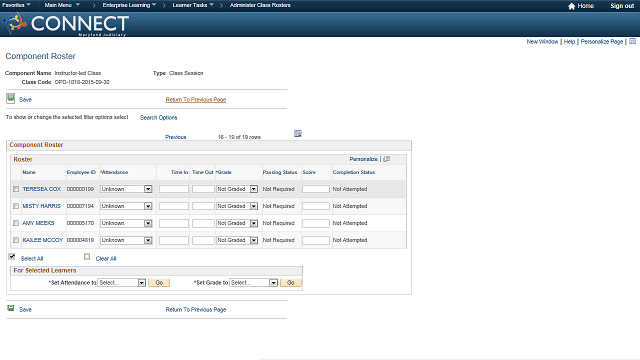Open Attendance dropdown for TERESEA COX
The image size is (640, 360).
pos(126,189)
